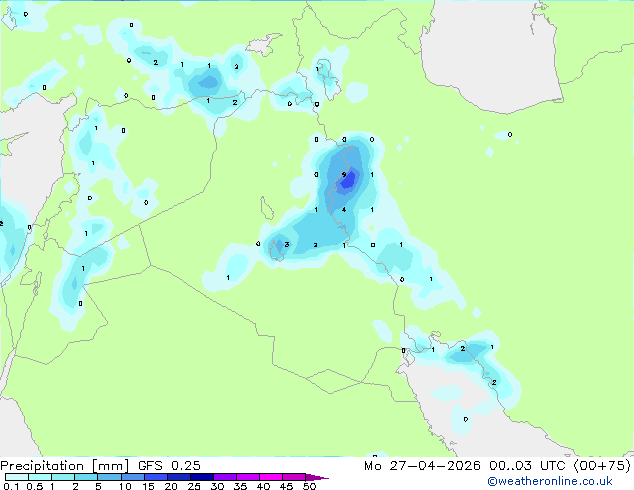Screen dimensions: 634x490
Task: Click the 45–50 mm legend color swatch
Action: [294, 477]
